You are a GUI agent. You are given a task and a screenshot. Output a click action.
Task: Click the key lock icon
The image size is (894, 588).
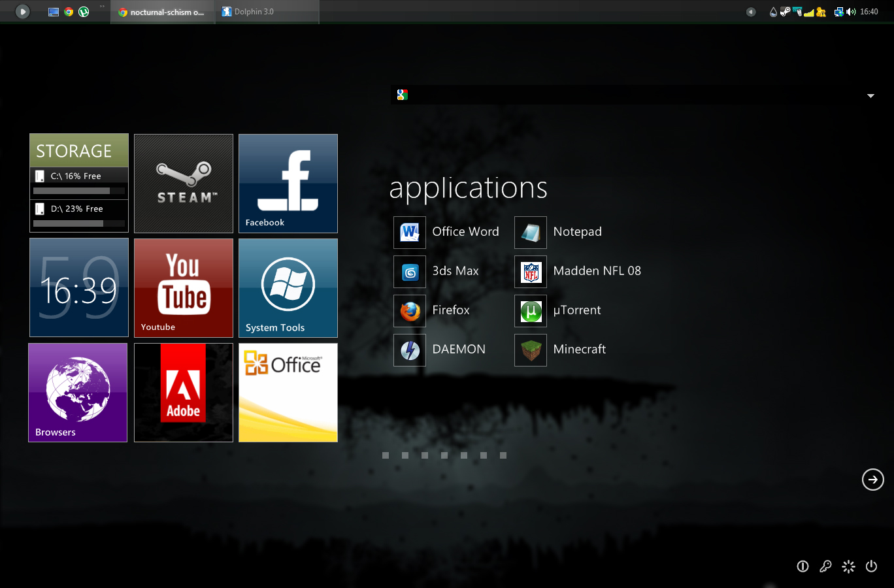[x=825, y=566]
